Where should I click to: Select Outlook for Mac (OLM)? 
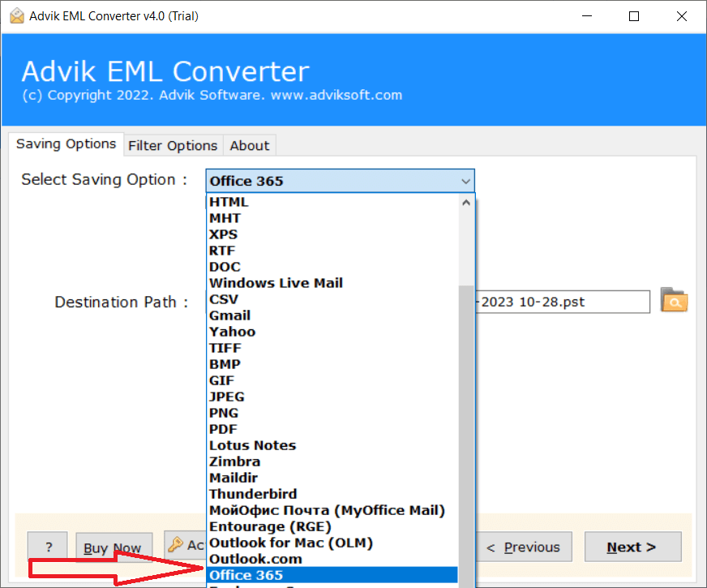coord(332,543)
